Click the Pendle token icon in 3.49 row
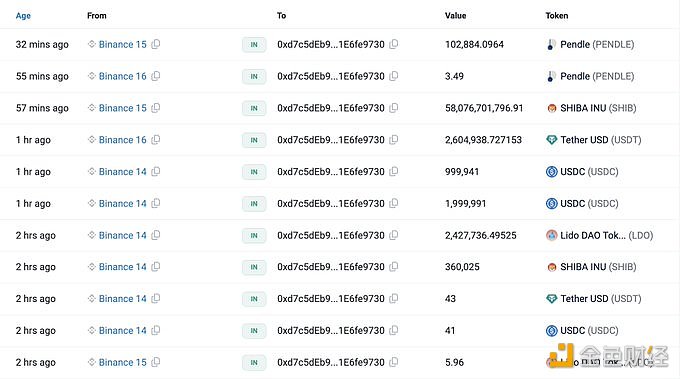Screen dimensions: 680x379 click(551, 76)
